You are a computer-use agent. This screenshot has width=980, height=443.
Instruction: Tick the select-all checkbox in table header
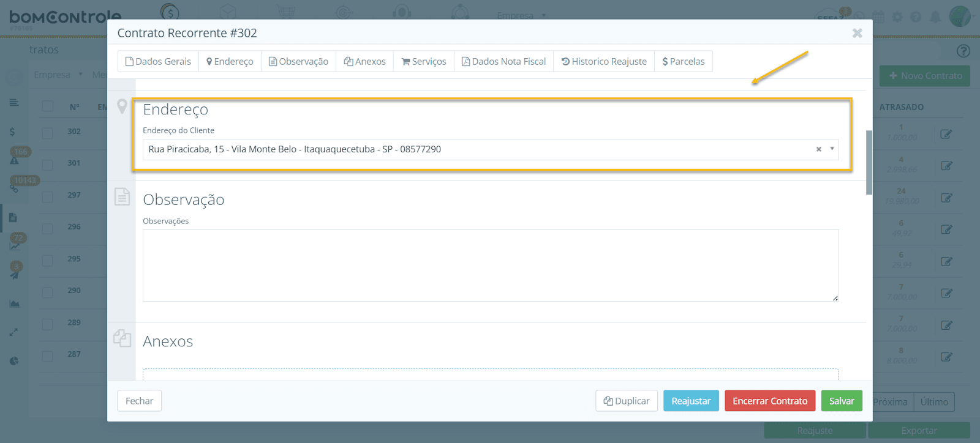point(48,106)
